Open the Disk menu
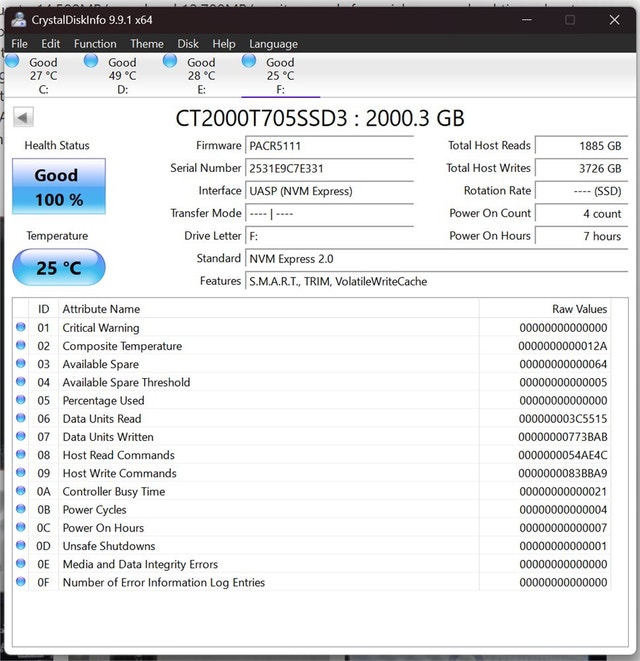 tap(188, 44)
